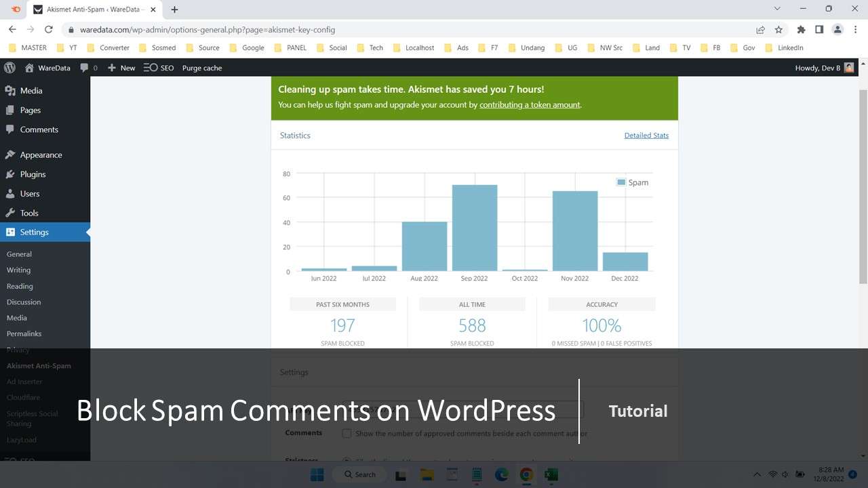This screenshot has width=868, height=488.
Task: Open the Chrome extensions puzzle icon
Action: [x=801, y=30]
